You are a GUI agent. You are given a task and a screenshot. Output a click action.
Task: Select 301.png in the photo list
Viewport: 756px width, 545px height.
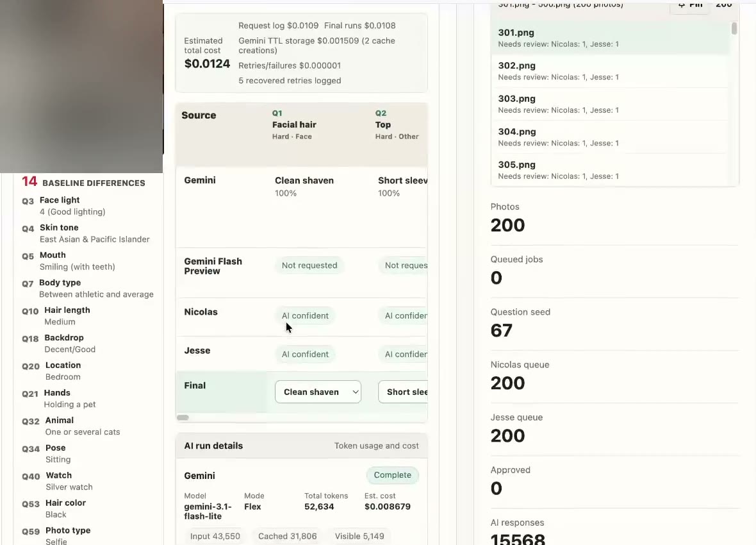coord(610,38)
